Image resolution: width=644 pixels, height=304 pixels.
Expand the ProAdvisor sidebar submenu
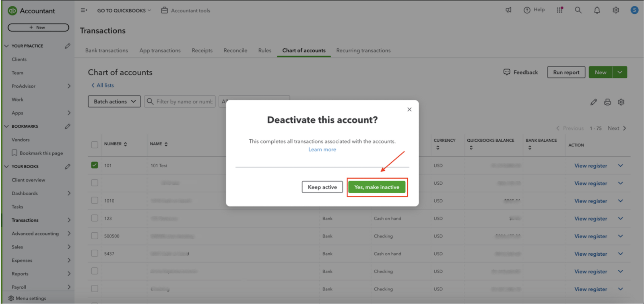(x=69, y=86)
